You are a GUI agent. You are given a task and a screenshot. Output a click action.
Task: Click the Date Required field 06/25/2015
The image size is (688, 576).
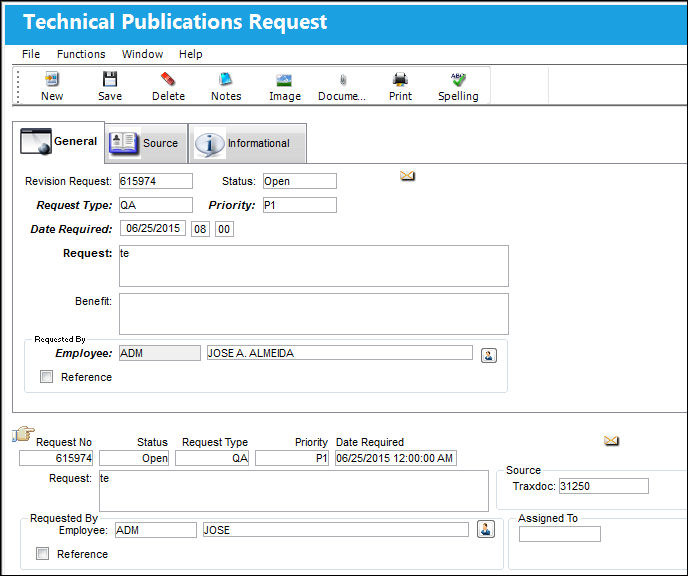point(153,228)
